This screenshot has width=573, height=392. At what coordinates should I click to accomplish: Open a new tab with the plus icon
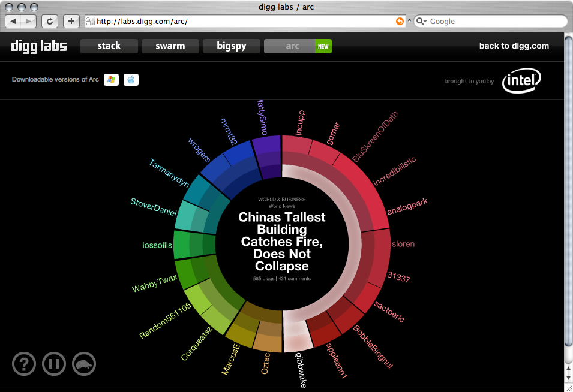[x=71, y=21]
